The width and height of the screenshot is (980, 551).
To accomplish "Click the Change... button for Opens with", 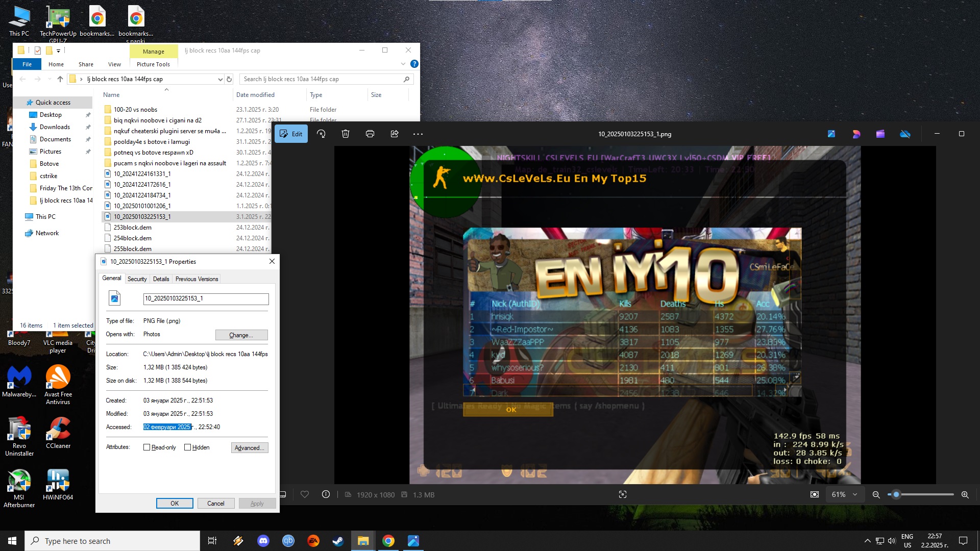I will 241,335.
